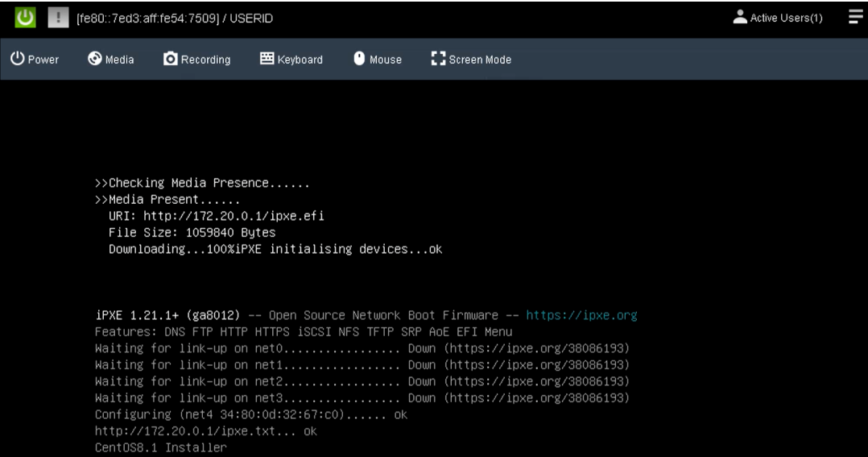Click the 'iPXE 1.21.1+ (ga8012)' version text
Viewport: 868px width, 457px height.
coord(167,315)
